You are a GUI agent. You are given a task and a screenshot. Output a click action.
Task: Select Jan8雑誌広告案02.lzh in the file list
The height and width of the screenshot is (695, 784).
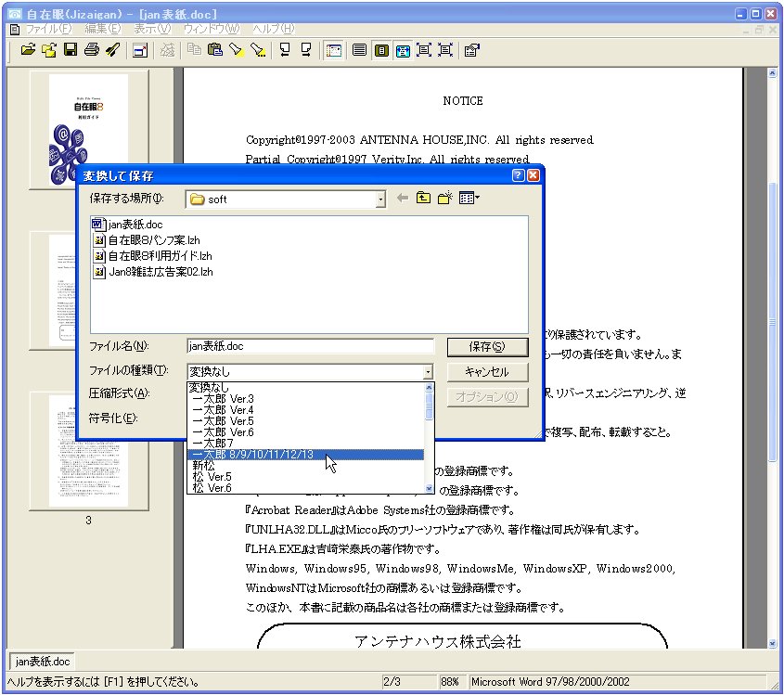[153, 272]
